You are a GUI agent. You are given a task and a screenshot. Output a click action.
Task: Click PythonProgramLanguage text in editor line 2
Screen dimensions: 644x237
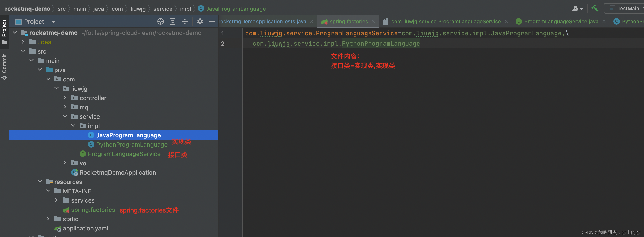[381, 44]
